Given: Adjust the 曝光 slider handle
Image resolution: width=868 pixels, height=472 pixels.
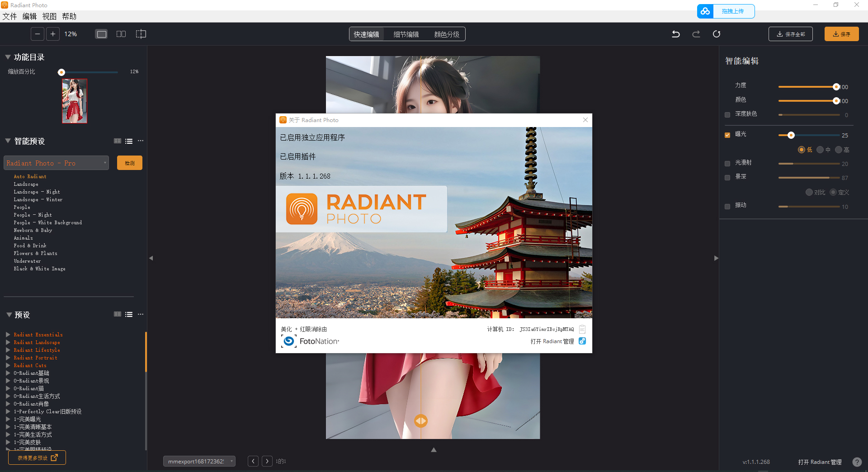Looking at the screenshot, I should point(791,135).
